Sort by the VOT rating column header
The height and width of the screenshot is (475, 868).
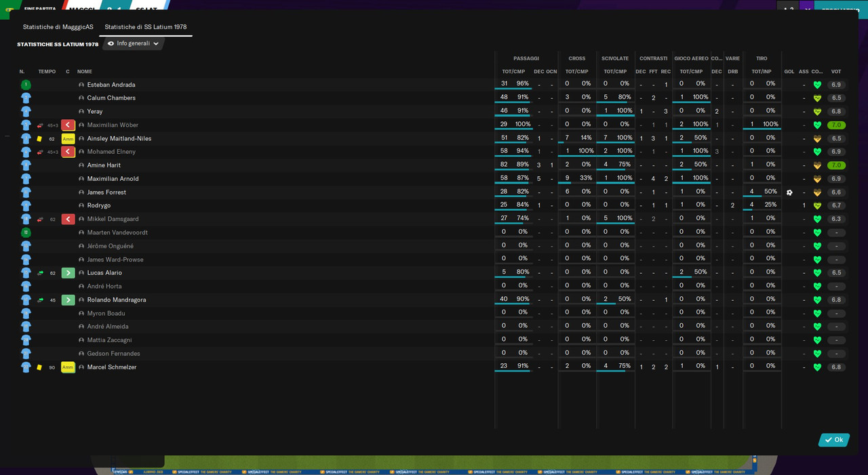836,72
